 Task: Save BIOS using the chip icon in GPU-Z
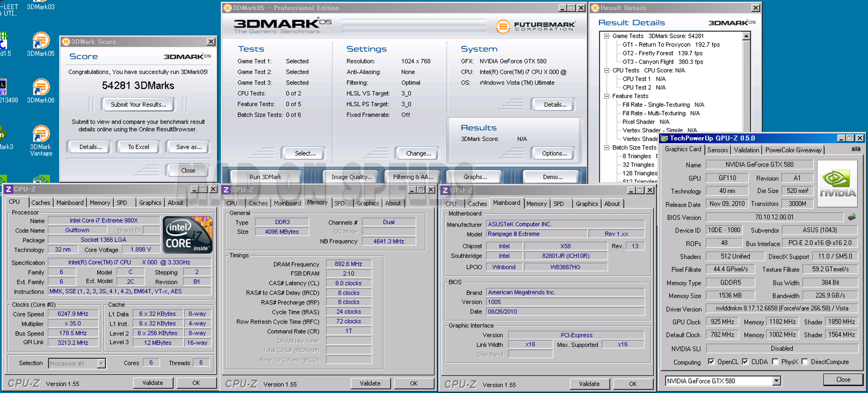tap(852, 217)
